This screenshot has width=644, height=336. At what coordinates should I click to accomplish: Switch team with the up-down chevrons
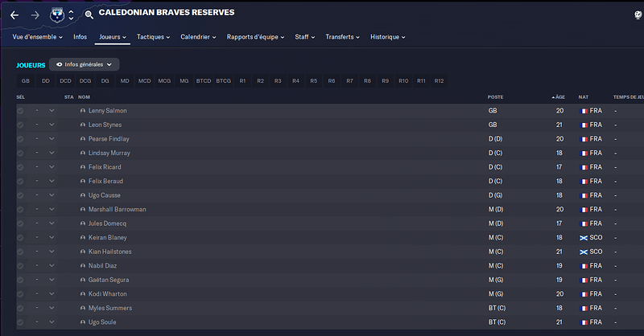[71, 15]
